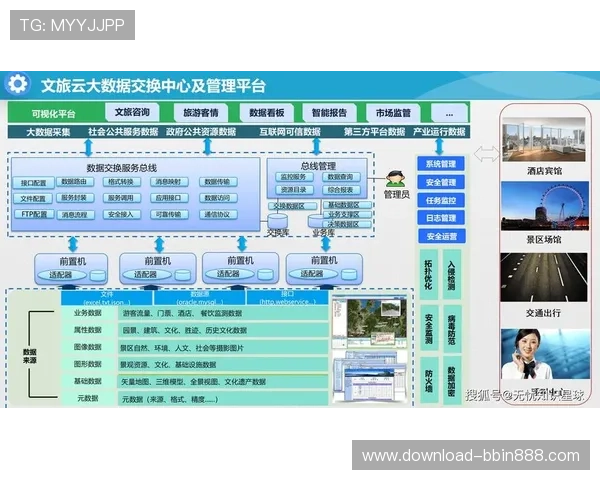Click the 图形数据 row label
This screenshot has height=480, width=600.
(x=88, y=364)
